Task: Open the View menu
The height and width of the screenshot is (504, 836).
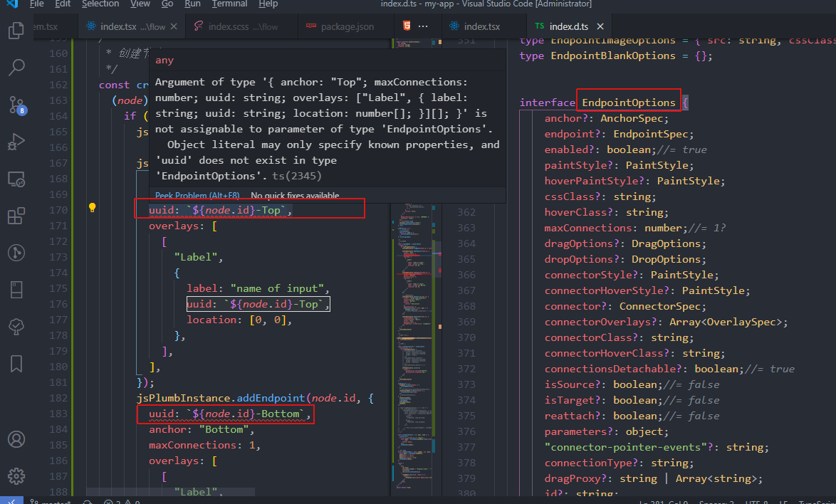Action: pos(140,4)
